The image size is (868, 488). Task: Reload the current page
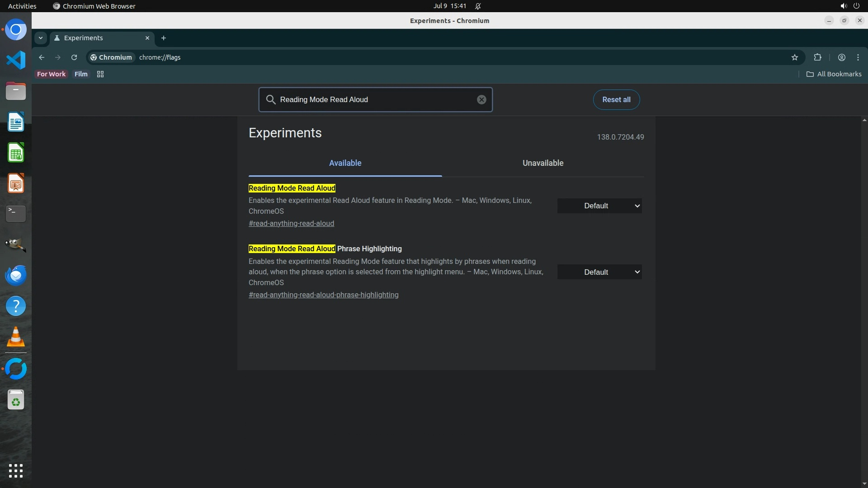pos(74,57)
